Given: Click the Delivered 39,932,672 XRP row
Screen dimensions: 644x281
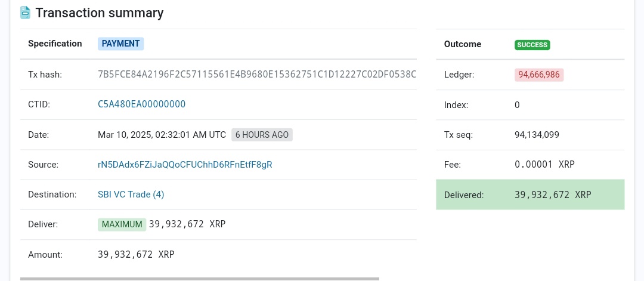Looking at the screenshot, I should (530, 194).
